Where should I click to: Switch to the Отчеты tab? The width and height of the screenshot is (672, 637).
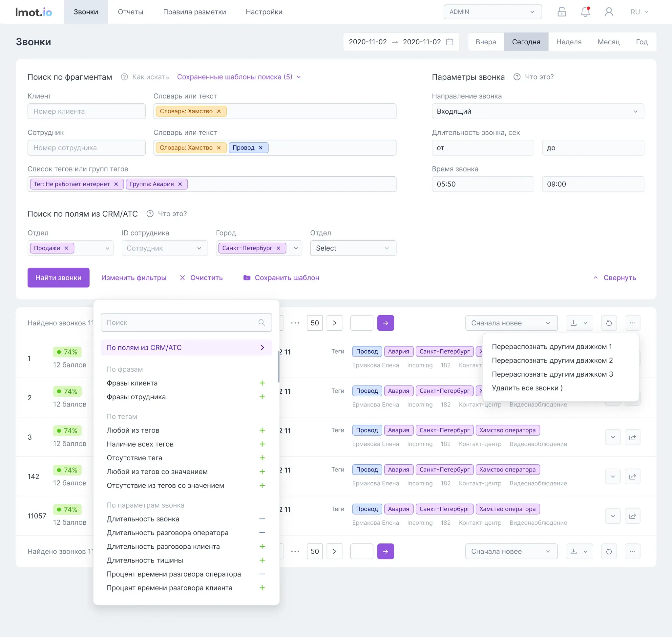point(130,12)
